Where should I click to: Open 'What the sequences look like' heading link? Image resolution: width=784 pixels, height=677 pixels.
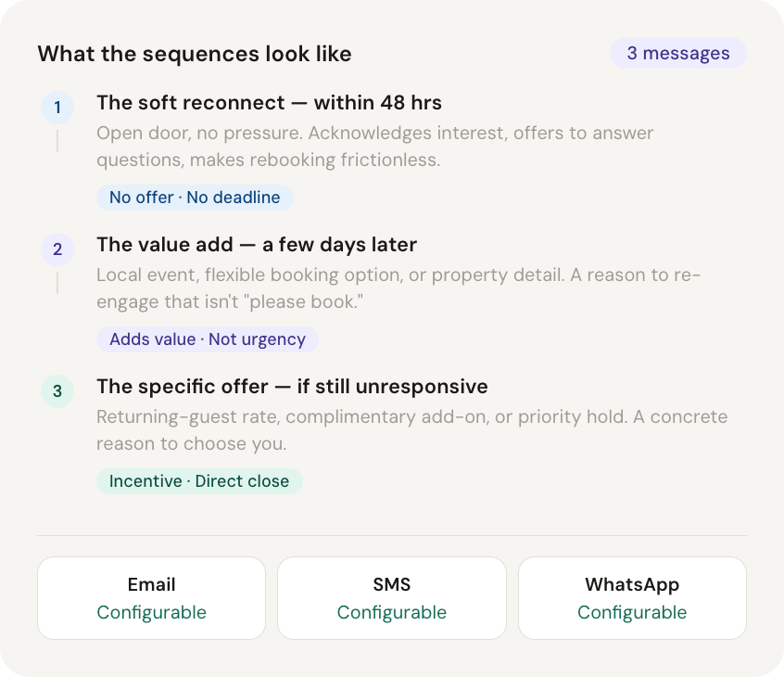(x=195, y=54)
